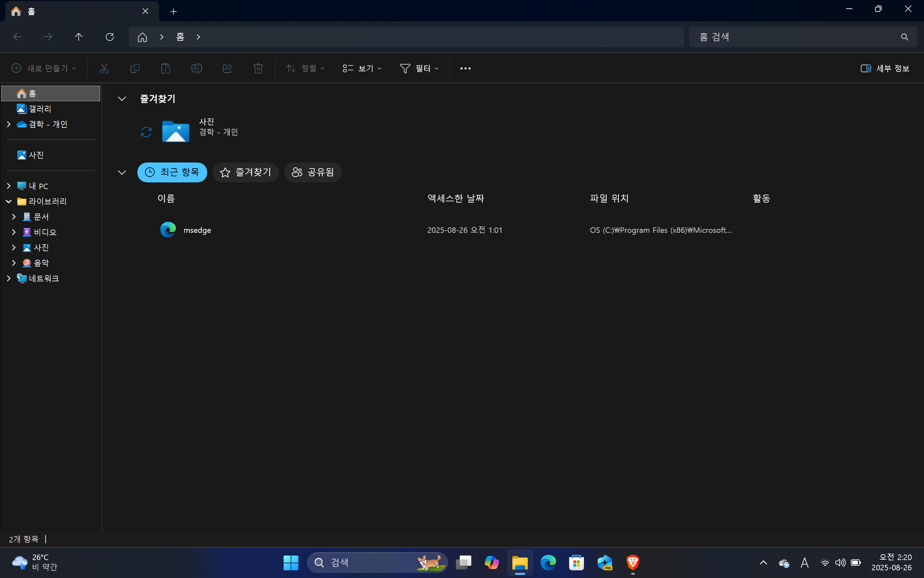Screen dimensions: 924x578
Task: Expand the 네트워크 tree node
Action: pyautogui.click(x=8, y=278)
